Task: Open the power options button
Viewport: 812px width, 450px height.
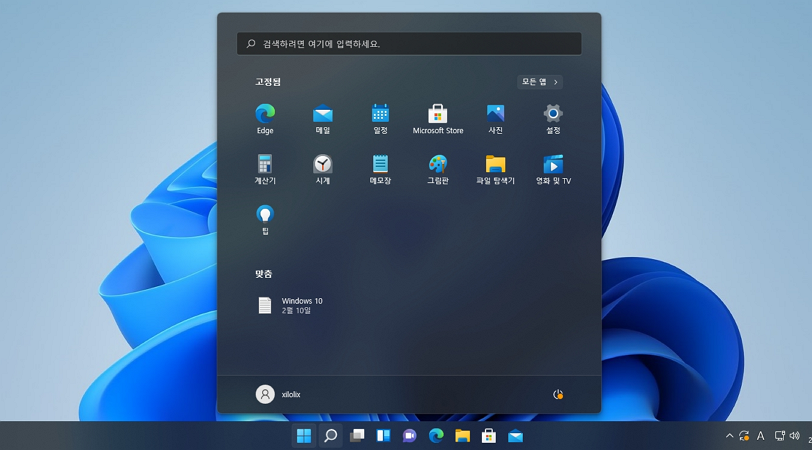Action: coord(558,395)
